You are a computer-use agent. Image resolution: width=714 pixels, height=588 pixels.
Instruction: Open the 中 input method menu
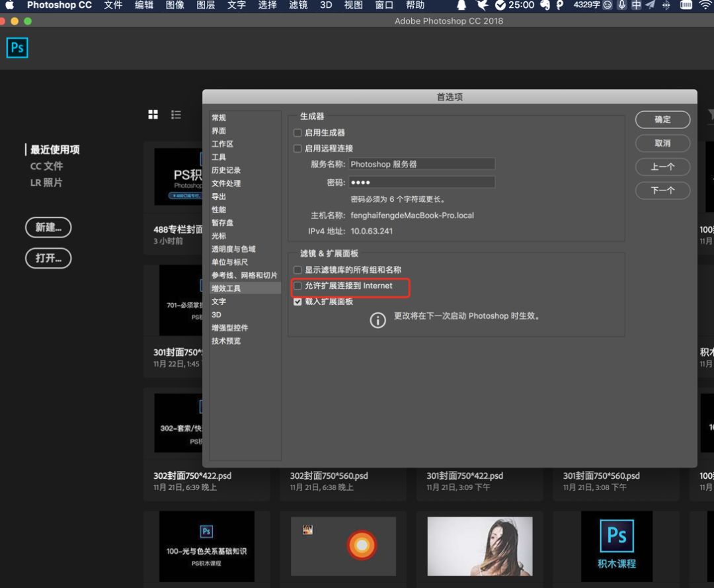pos(636,5)
